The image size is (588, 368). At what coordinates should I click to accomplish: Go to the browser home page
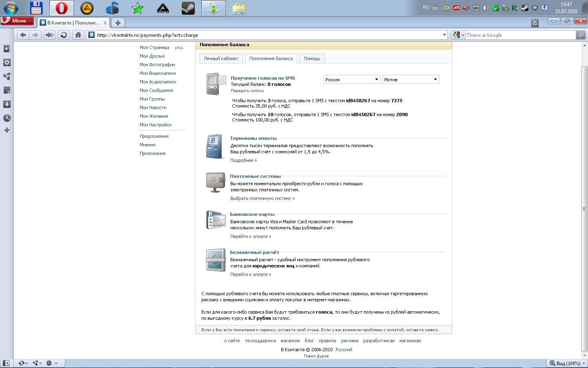78,35
